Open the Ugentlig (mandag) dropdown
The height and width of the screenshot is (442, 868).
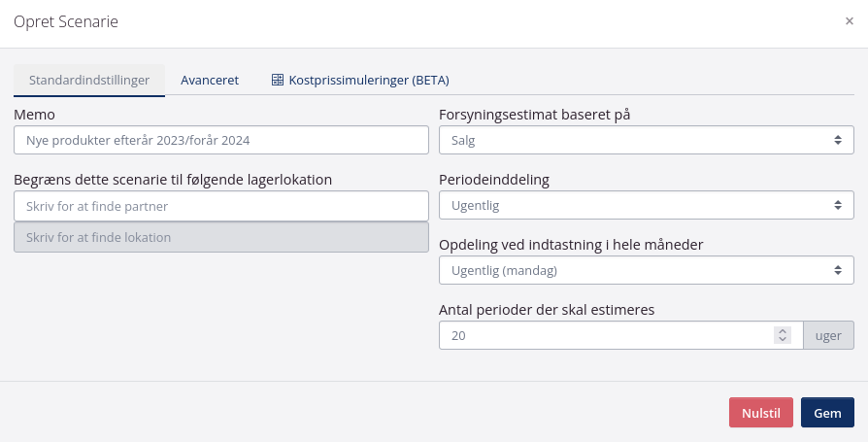point(646,270)
